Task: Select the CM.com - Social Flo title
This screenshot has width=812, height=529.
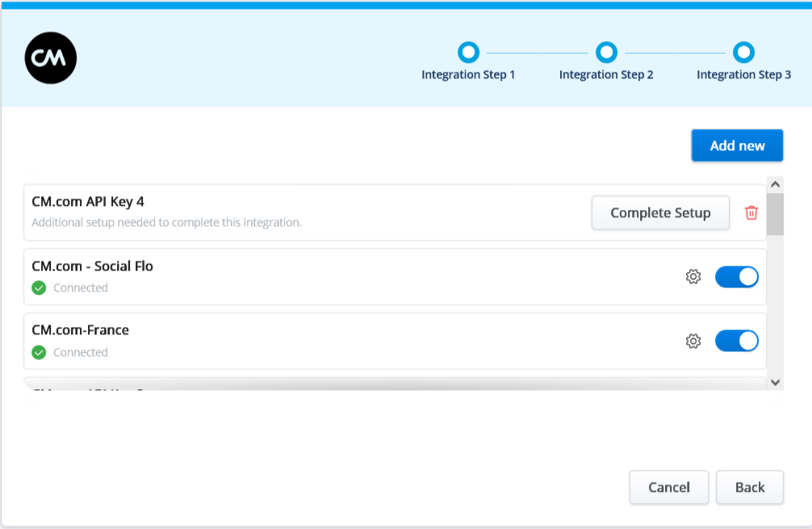Action: (x=92, y=266)
